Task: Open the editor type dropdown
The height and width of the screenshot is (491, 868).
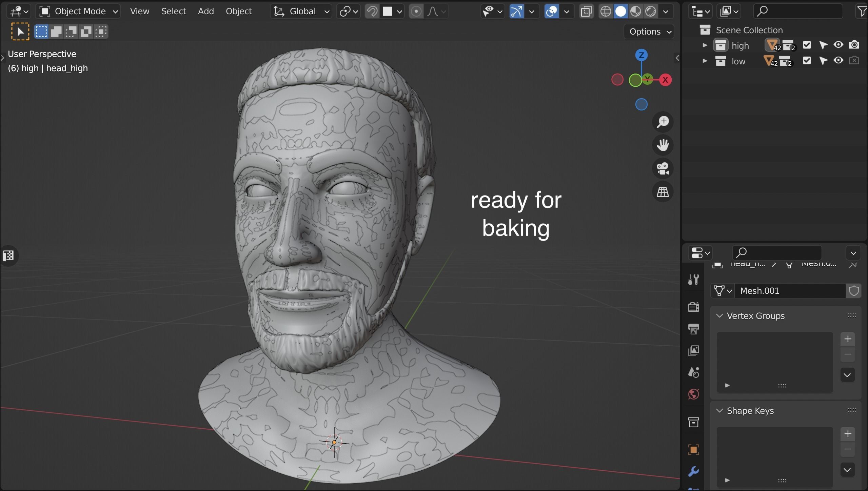Action: (x=19, y=12)
